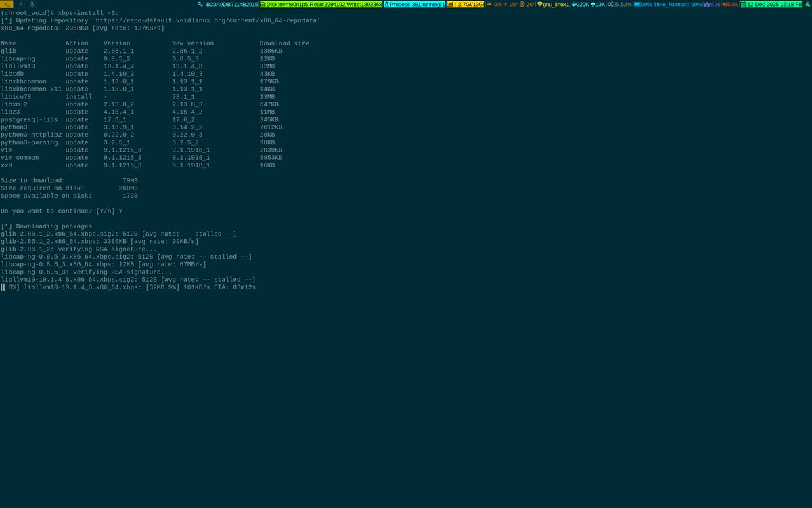Screen dimensions: 812x508
Task: Click the 'install' action for libicu78
Action: click(x=78, y=97)
